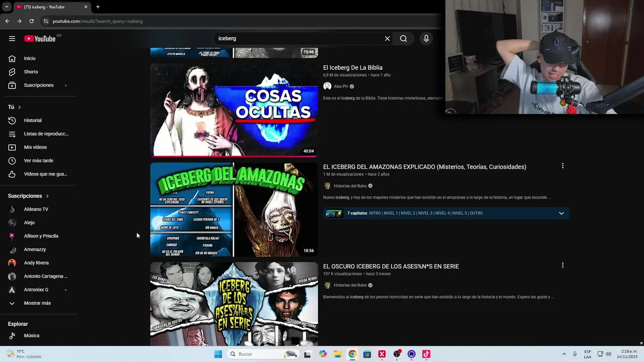
Task: Open Microsoft Store from taskbar
Action: [x=367, y=354]
